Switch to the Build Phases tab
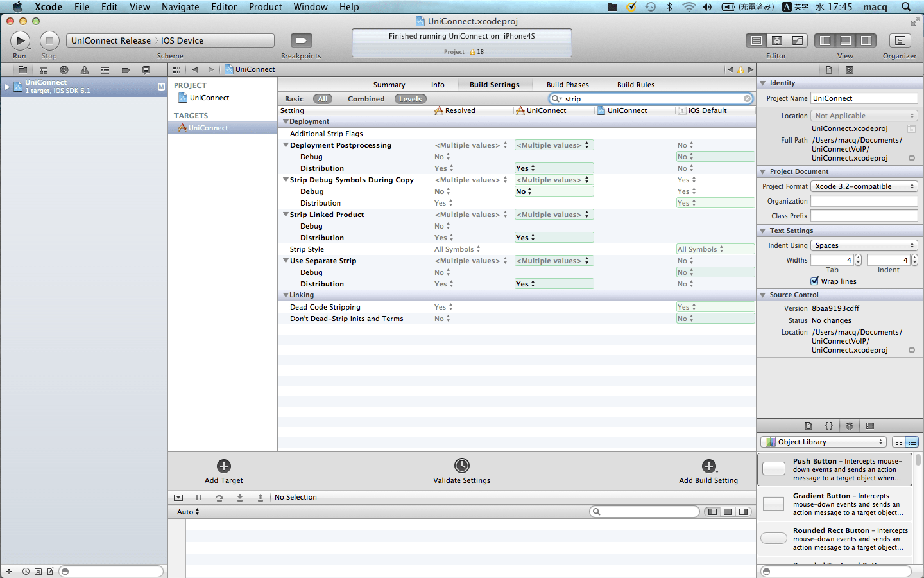924x578 pixels. [x=568, y=85]
